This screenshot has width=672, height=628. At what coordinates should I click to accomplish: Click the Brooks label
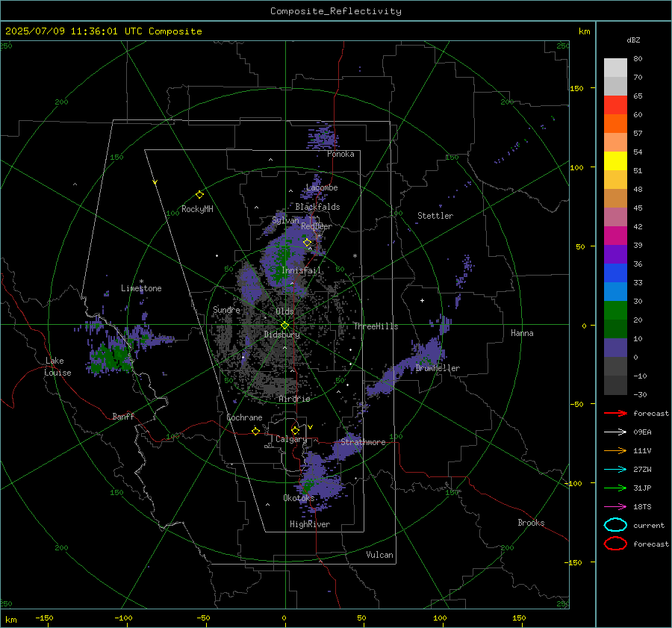pos(531,523)
